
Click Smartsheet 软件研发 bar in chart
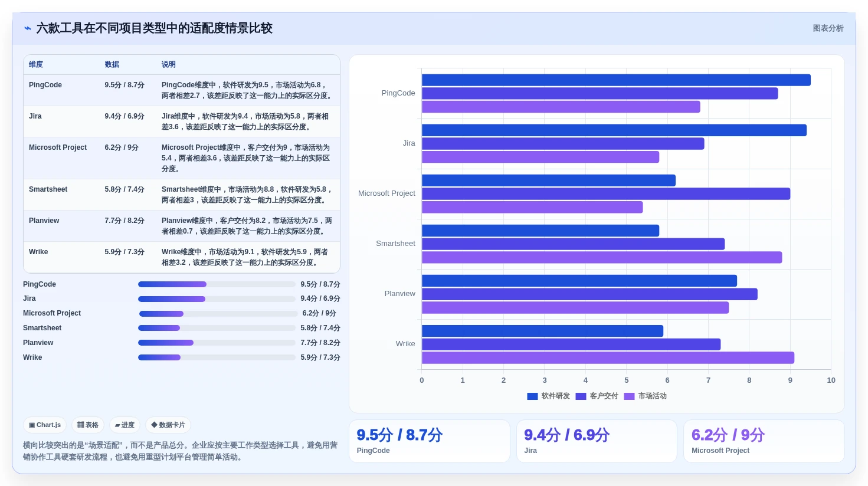tap(541, 231)
